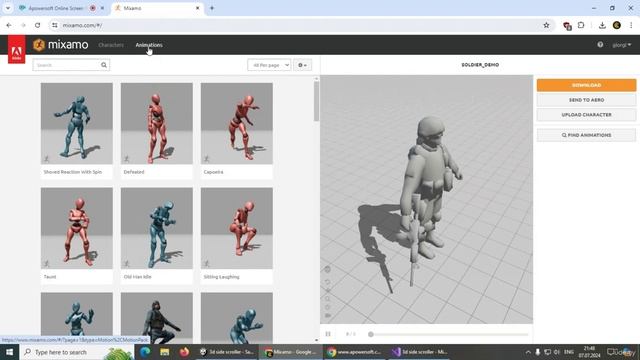Bookmark this page with the star icon

546,25
